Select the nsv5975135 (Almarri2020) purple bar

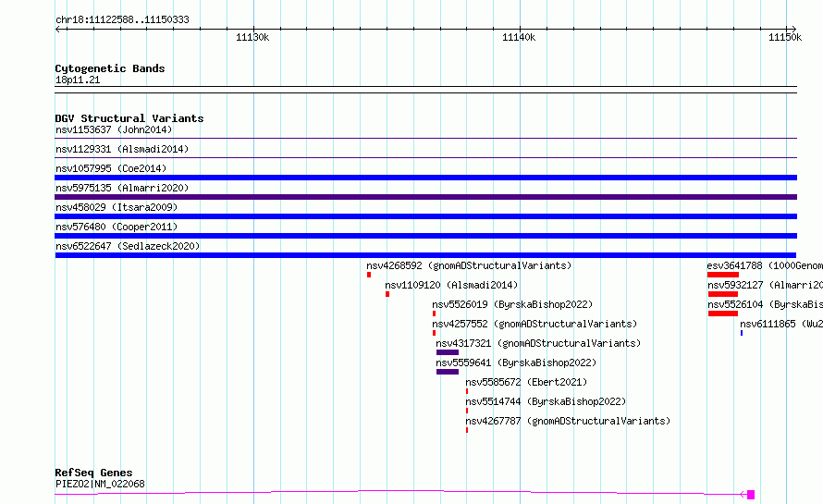coord(425,197)
